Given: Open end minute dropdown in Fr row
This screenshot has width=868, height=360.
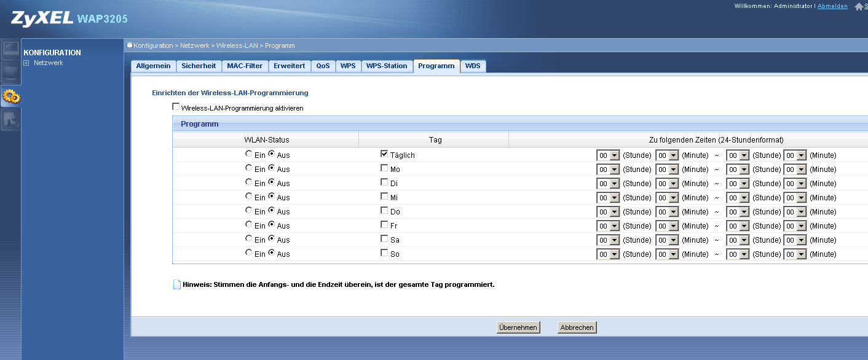Looking at the screenshot, I should 795,226.
